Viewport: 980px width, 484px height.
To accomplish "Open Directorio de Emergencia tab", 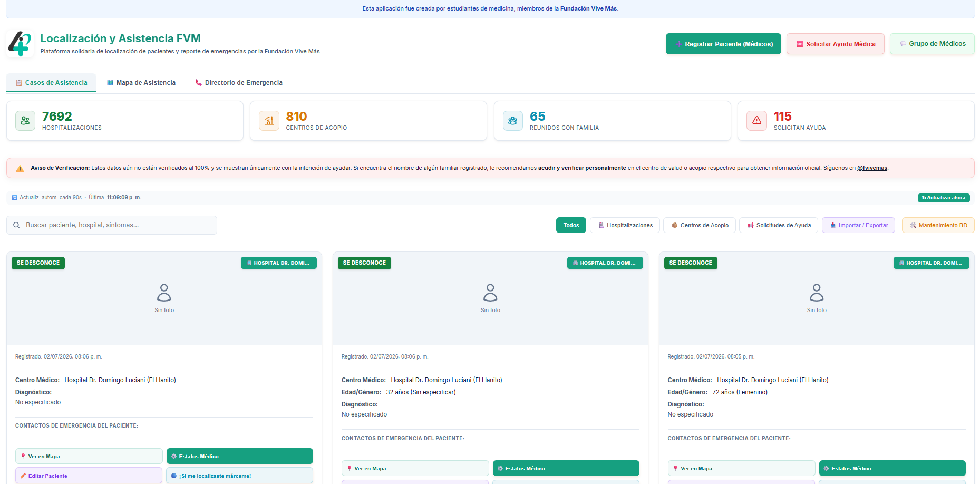I will click(x=239, y=83).
